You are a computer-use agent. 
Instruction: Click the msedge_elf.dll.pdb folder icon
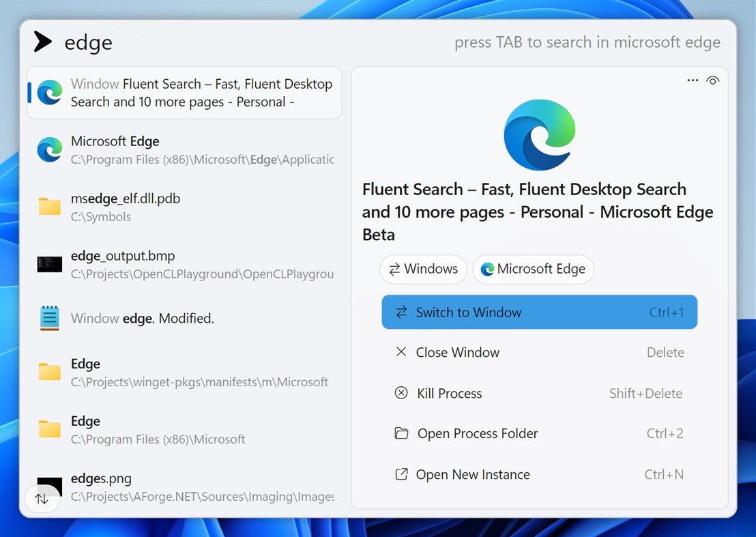click(48, 207)
